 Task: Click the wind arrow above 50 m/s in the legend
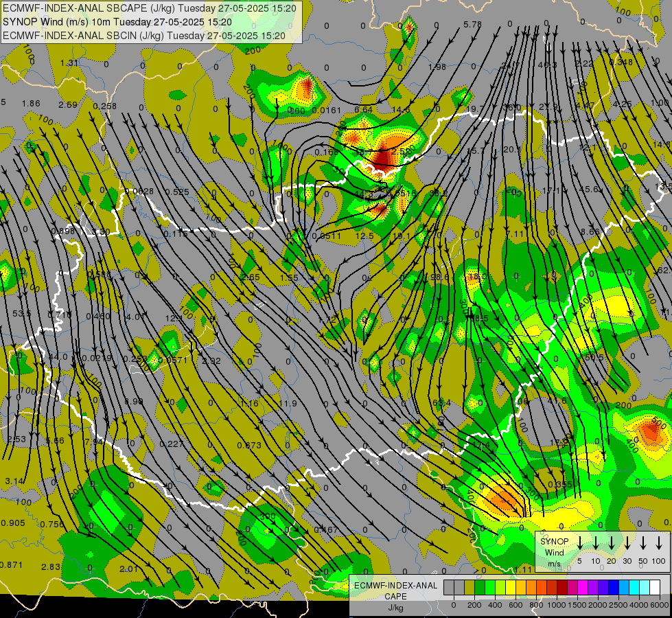coord(643,543)
